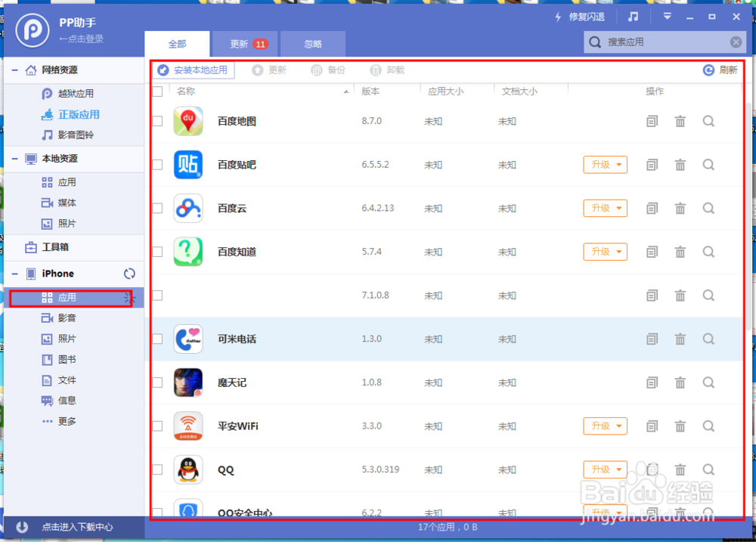The height and width of the screenshot is (542, 756).
Task: Open 文件 under iPhone
Action: tap(59, 380)
